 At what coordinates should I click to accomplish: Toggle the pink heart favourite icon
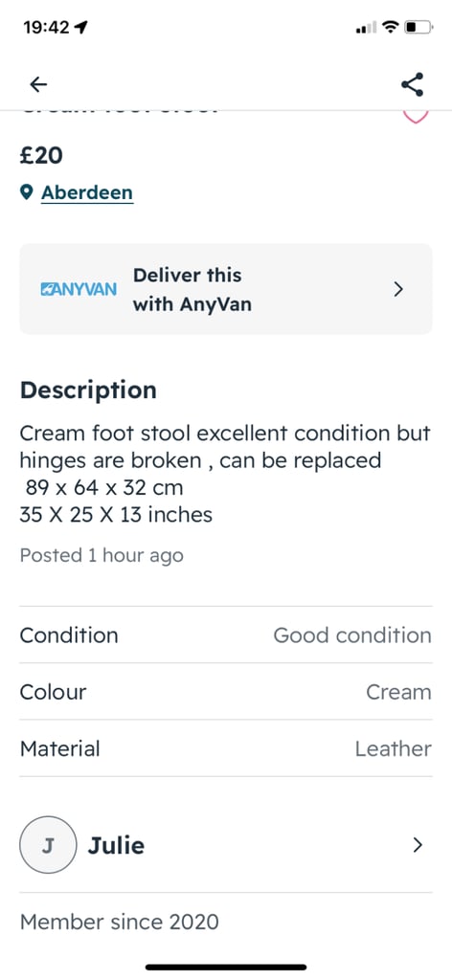tap(415, 117)
